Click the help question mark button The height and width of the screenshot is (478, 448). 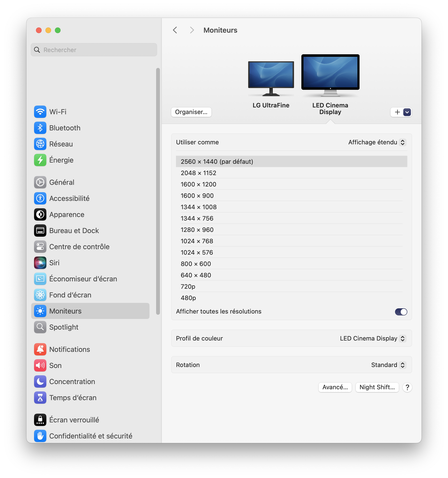pos(407,387)
